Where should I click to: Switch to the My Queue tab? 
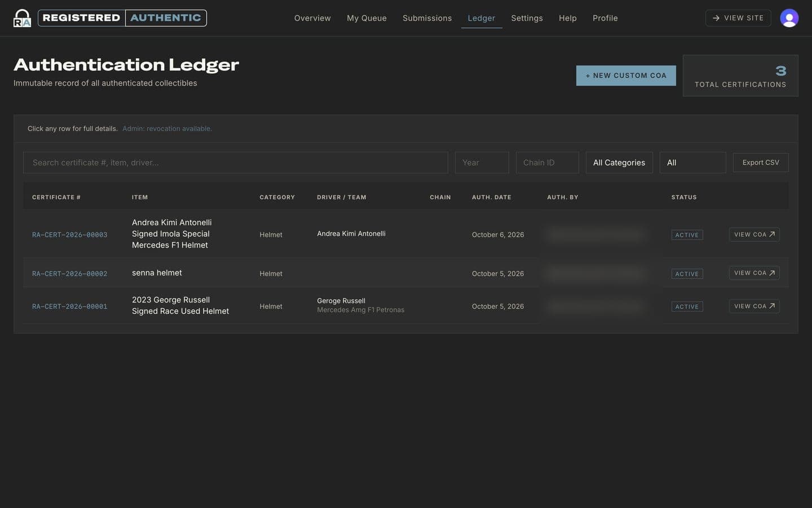click(367, 18)
